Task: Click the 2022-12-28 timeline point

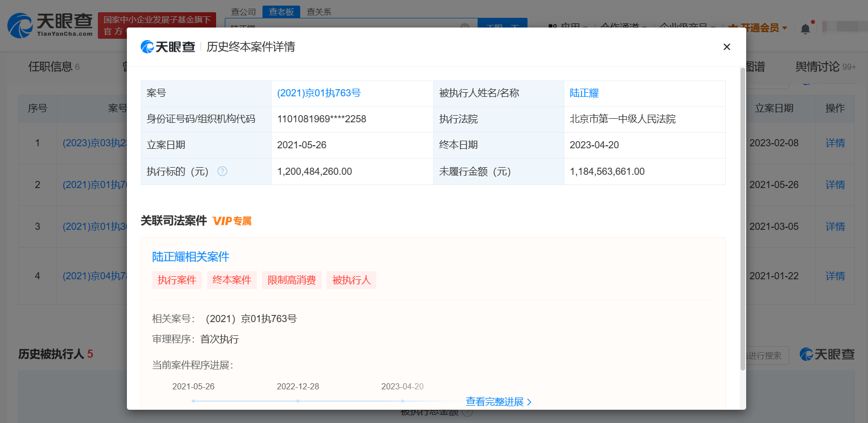Action: pos(298,401)
